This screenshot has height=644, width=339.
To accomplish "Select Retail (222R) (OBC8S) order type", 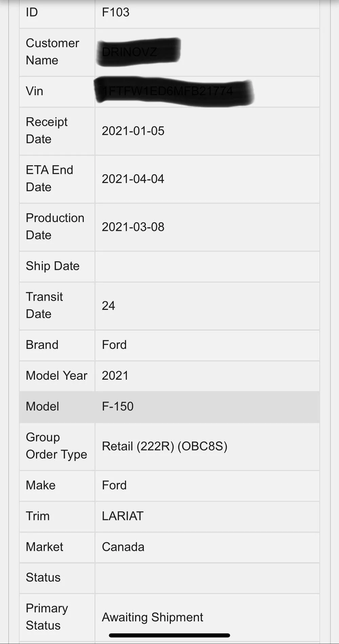I will point(164,446).
